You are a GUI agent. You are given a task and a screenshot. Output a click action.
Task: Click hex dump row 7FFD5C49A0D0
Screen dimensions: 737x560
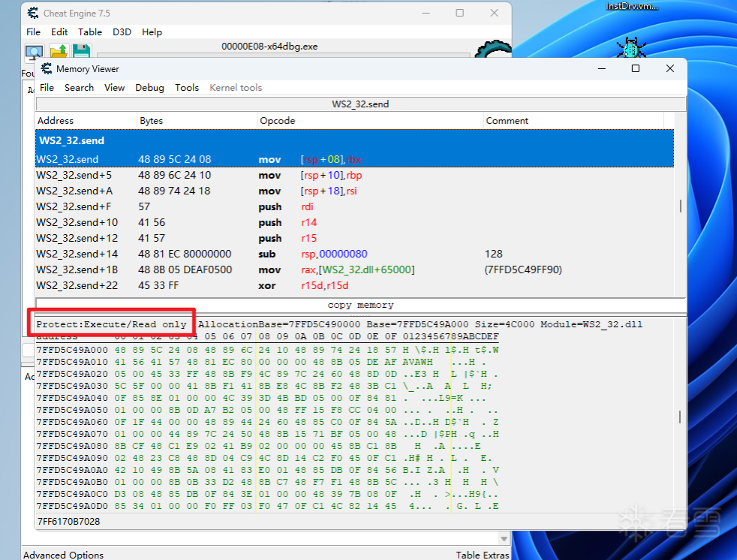[267, 506]
